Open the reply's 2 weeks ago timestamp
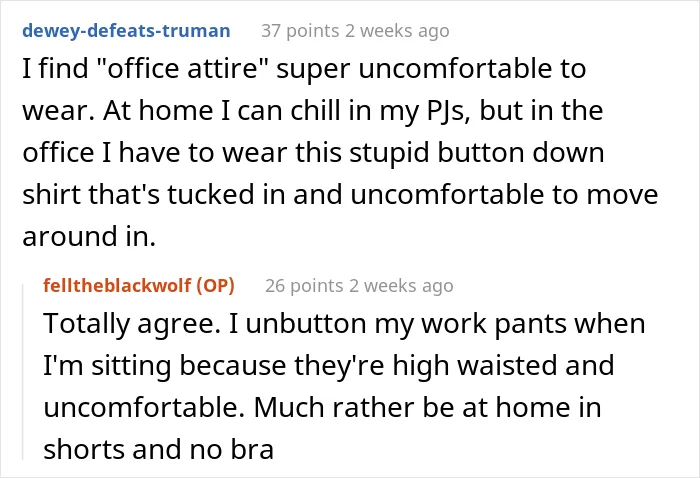The image size is (700, 478). click(x=401, y=286)
